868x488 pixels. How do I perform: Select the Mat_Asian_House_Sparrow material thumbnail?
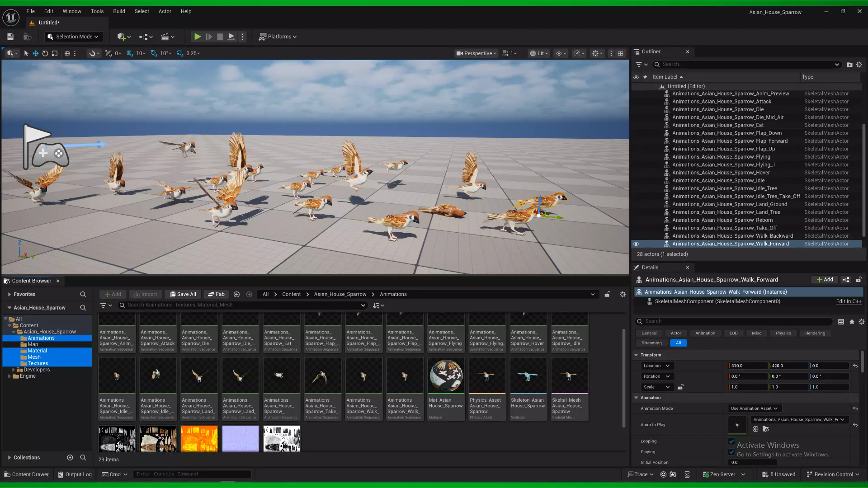446,376
